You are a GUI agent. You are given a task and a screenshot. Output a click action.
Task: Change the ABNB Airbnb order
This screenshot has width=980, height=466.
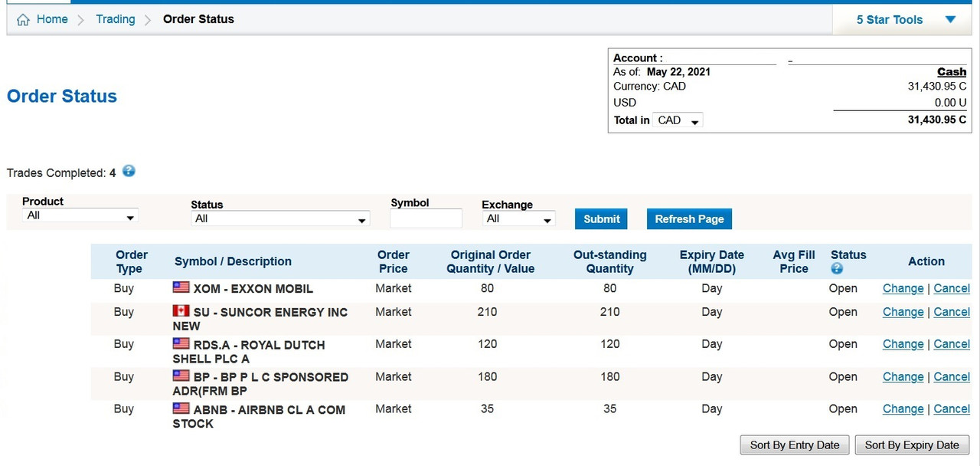(x=903, y=409)
